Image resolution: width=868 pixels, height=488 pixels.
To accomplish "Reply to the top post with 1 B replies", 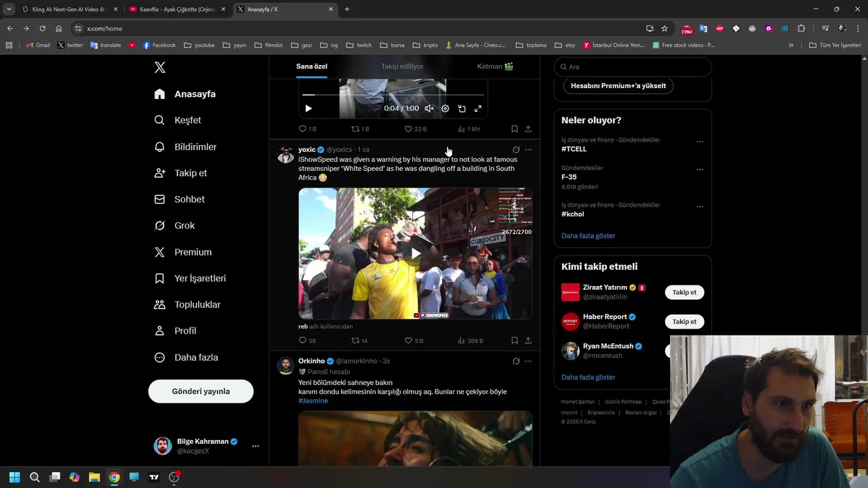I will [307, 129].
